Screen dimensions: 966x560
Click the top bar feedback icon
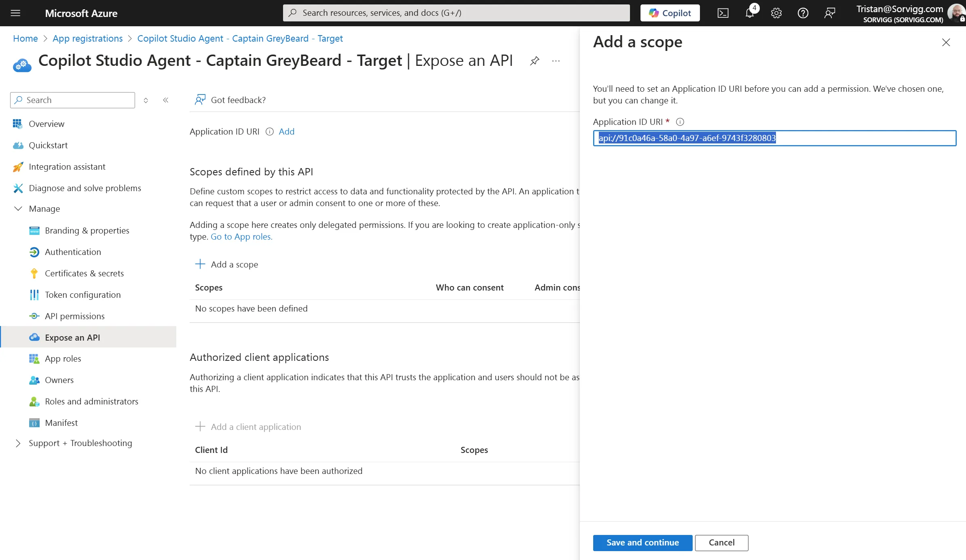[x=830, y=13]
